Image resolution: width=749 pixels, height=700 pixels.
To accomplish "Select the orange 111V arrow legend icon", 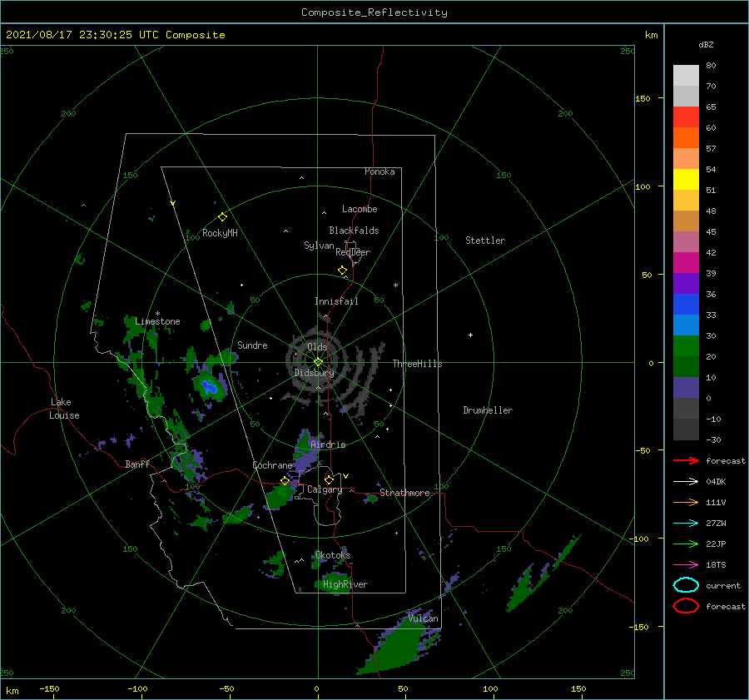I will coord(686,502).
